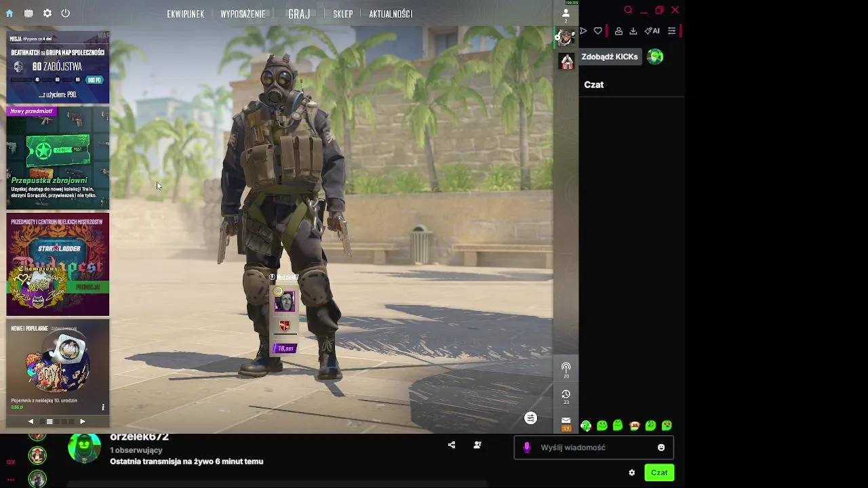Screen dimensions: 868x488
Task: Go to the CS2 home icon
Action: [x=9, y=14]
